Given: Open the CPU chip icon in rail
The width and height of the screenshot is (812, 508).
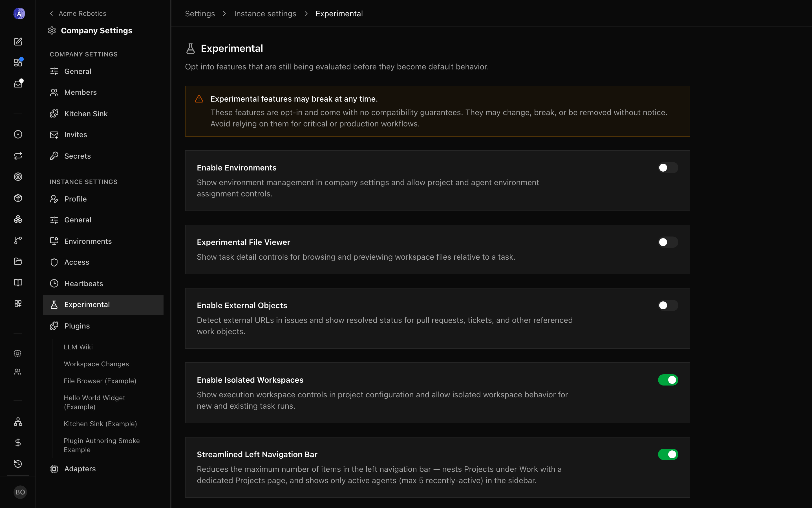Looking at the screenshot, I should (x=17, y=353).
